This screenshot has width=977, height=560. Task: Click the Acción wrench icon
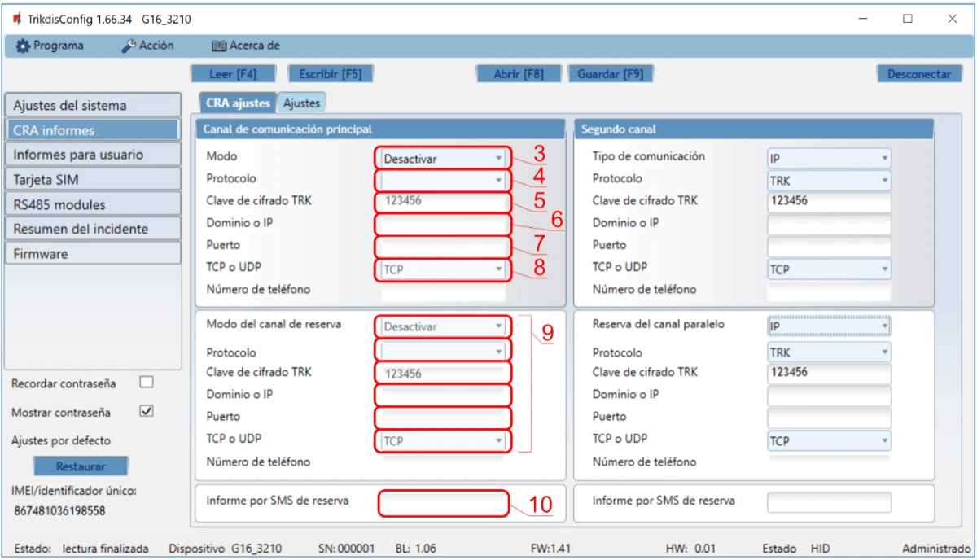pos(129,46)
